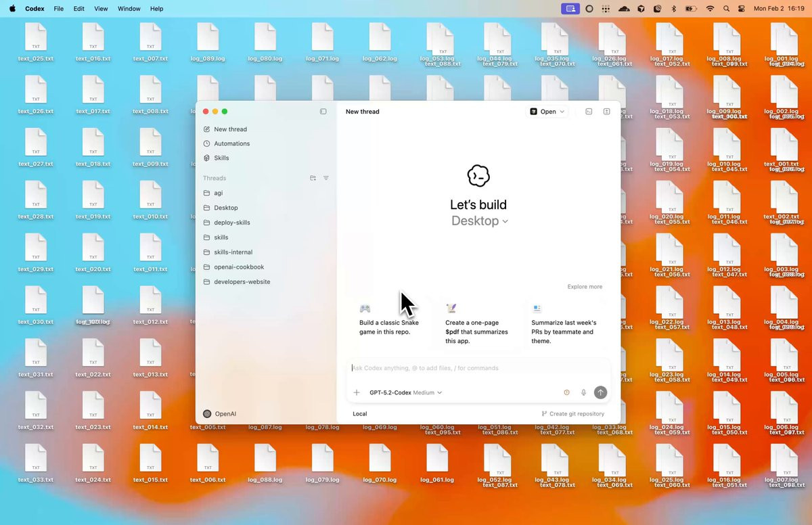Click the cube icon in the menu bar

click(x=641, y=9)
